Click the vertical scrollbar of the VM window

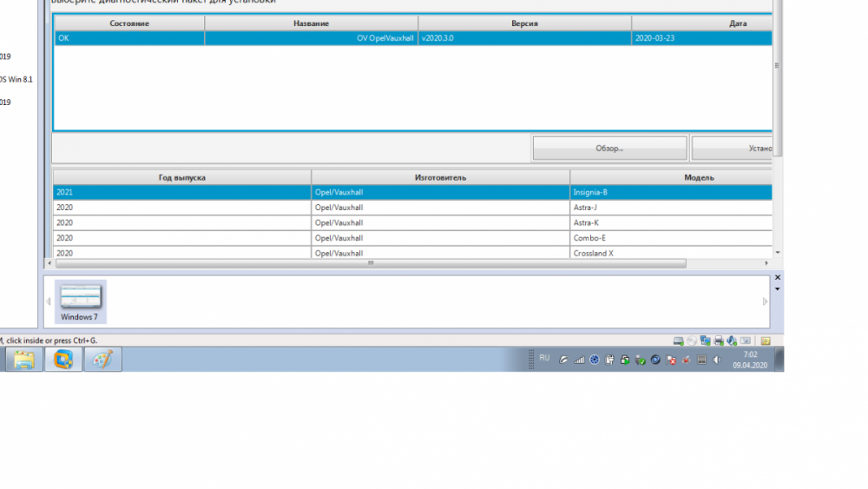pos(777,77)
